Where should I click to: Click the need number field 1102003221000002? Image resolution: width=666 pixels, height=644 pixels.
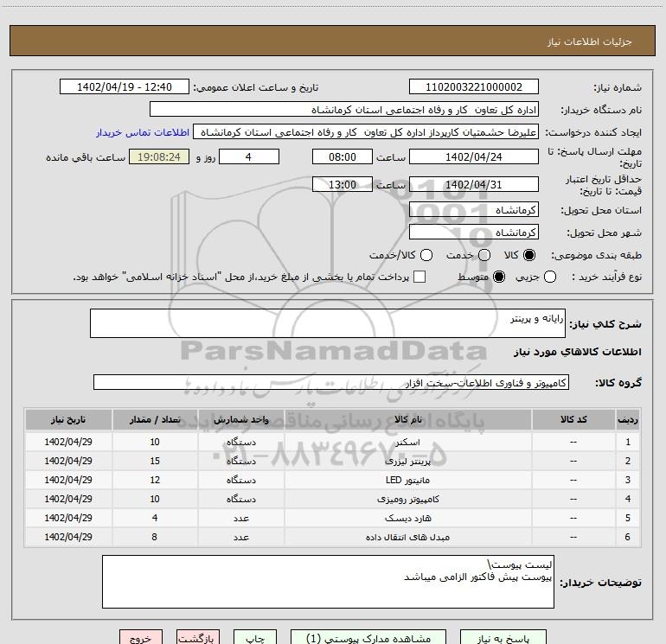tap(474, 87)
